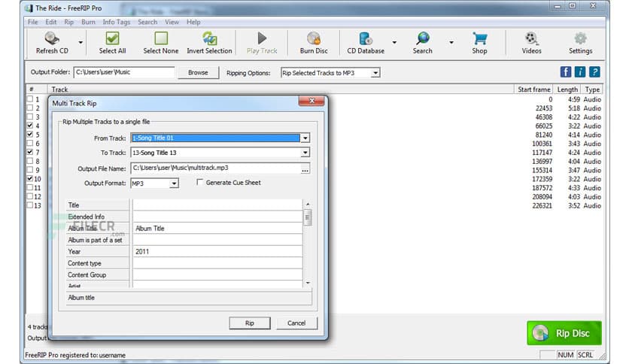The image size is (629, 364).
Task: Untick the track 10 checkbox
Action: (x=30, y=178)
